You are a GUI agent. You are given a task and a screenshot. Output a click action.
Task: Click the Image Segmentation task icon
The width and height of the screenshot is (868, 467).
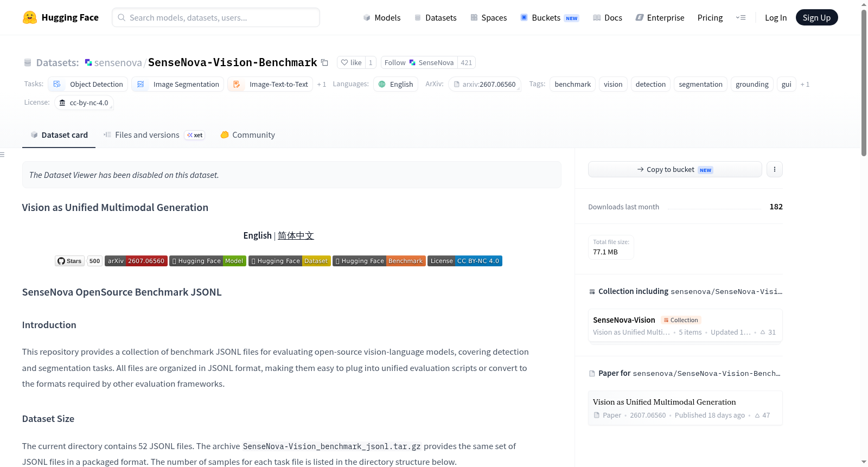[x=141, y=84]
